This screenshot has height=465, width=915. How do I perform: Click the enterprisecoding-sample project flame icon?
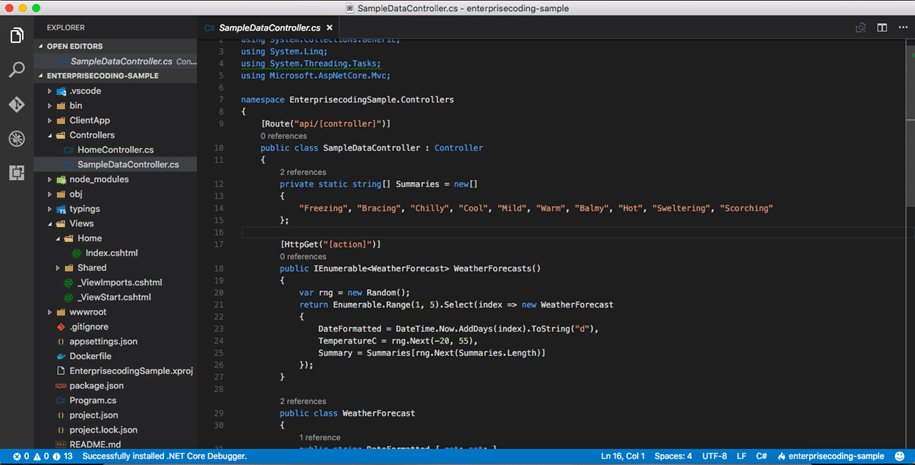click(x=781, y=456)
